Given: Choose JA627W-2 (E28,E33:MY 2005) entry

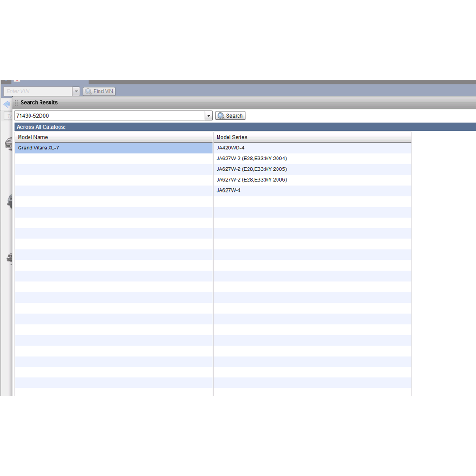Looking at the screenshot, I should 251,169.
